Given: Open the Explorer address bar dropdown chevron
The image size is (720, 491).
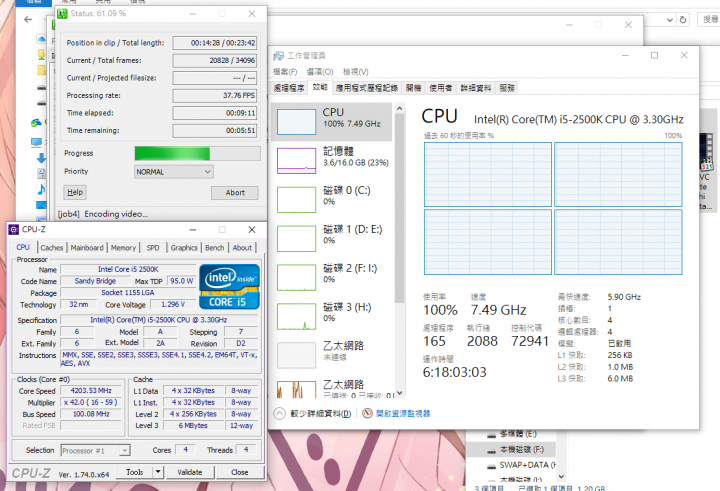Looking at the screenshot, I should pos(670,20).
